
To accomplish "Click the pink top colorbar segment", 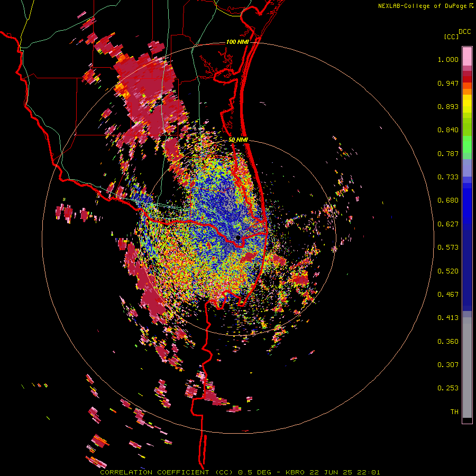I will [467, 57].
